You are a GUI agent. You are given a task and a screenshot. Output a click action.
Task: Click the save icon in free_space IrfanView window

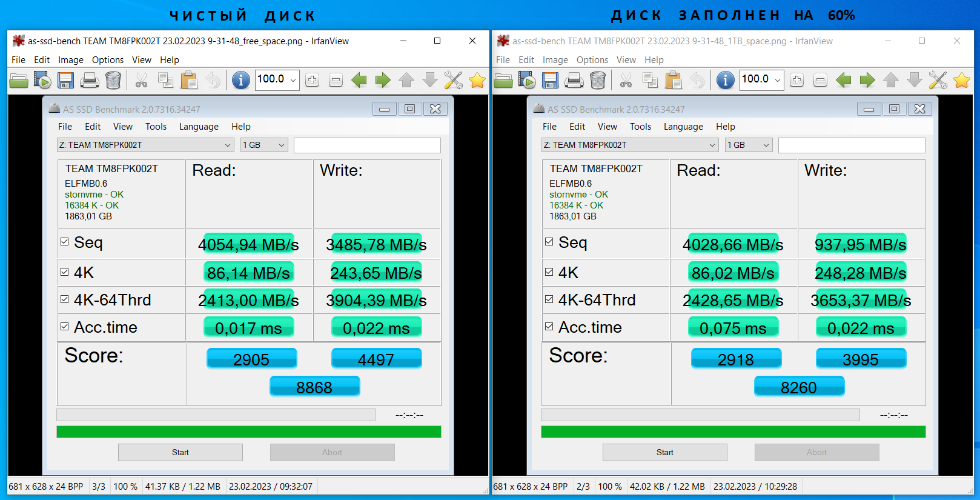coord(65,80)
